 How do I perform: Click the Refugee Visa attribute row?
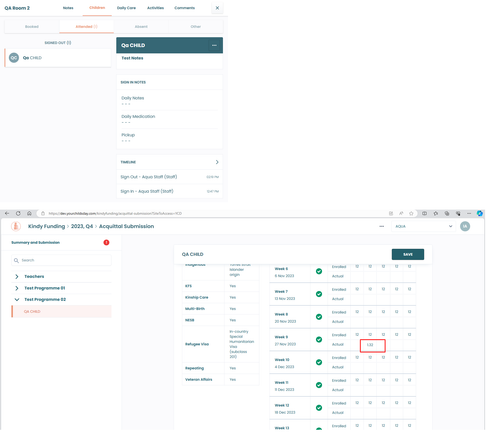click(x=221, y=344)
